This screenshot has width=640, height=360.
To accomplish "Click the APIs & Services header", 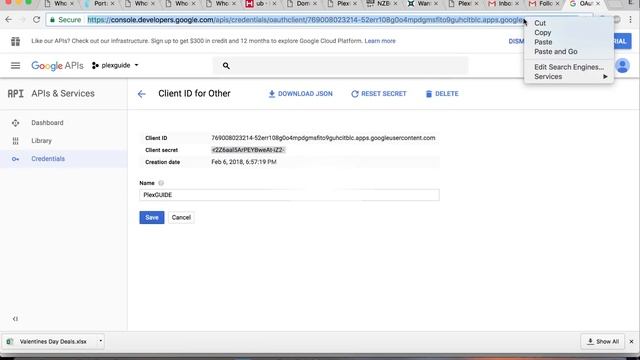I will pyautogui.click(x=63, y=93).
